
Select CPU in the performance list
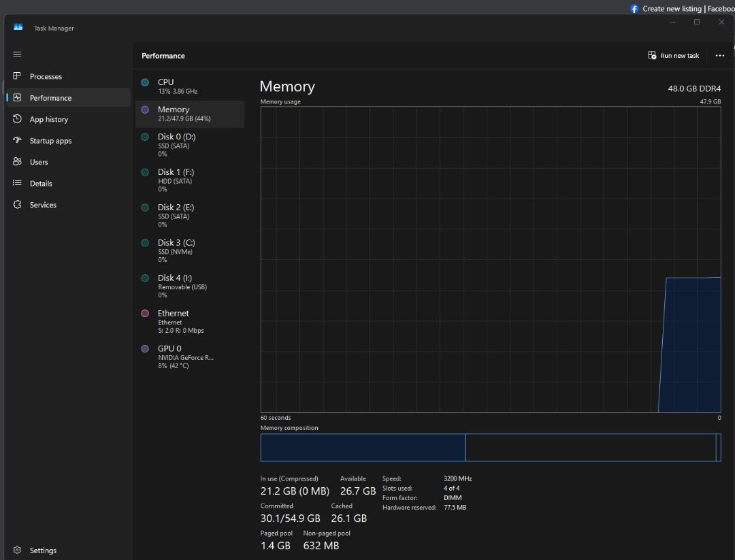190,86
